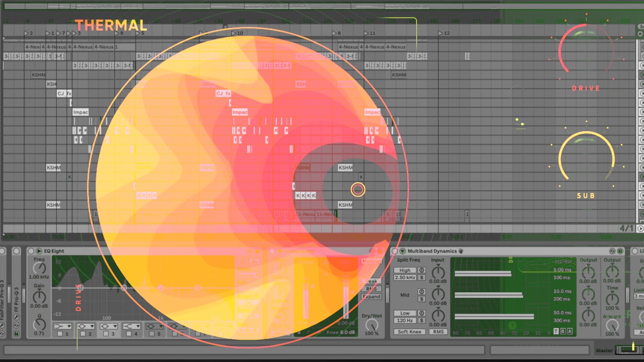Enable EQ Eight band 2 checkbox
This screenshot has width=644, height=362.
[84, 334]
